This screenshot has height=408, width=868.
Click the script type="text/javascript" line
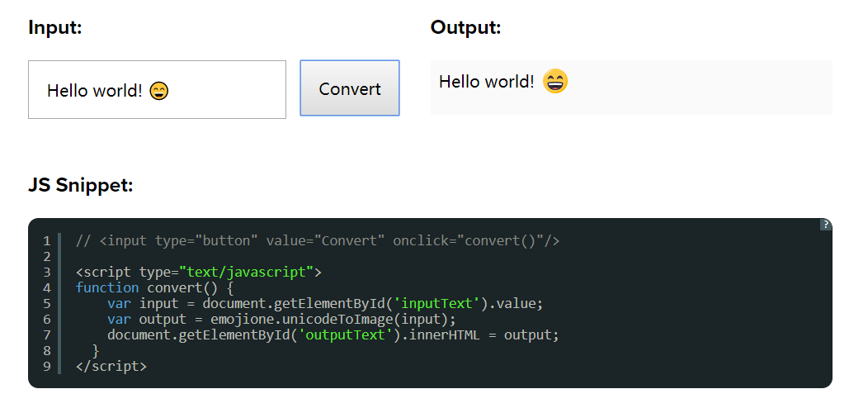point(198,273)
